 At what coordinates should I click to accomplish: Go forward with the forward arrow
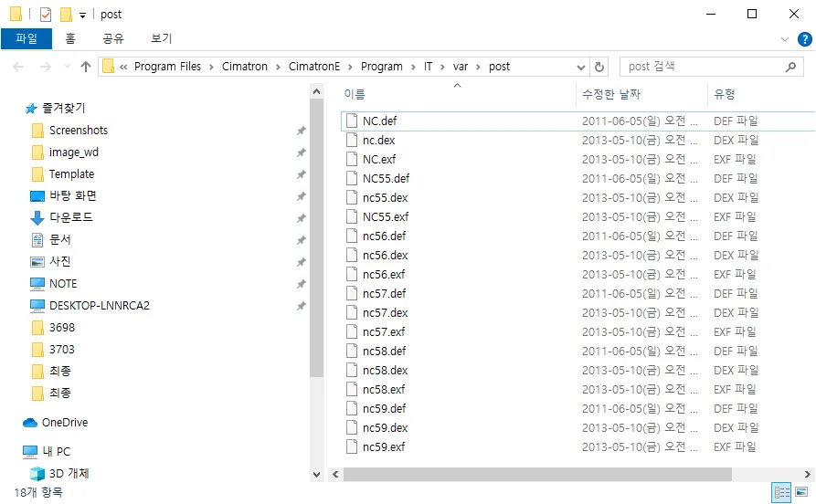(46, 67)
